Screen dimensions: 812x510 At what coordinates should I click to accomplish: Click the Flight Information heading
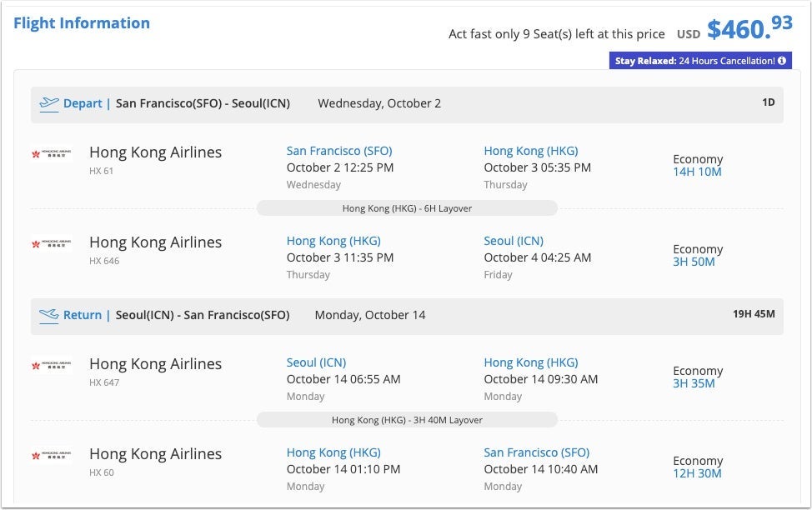click(x=82, y=23)
